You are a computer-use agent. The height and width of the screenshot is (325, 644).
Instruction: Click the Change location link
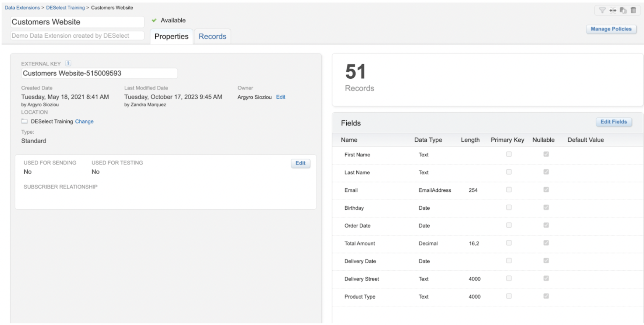pos(84,122)
